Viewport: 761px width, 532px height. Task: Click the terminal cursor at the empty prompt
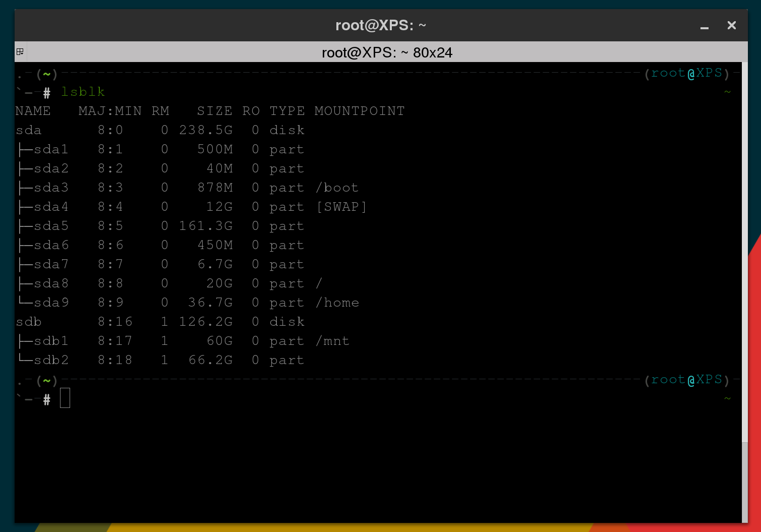tap(65, 398)
